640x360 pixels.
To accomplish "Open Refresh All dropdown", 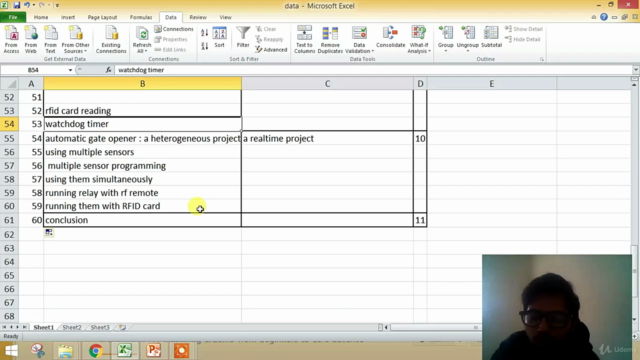I will click(142, 40).
